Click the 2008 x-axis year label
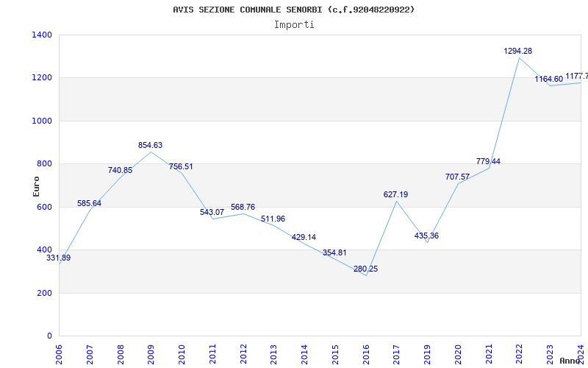This screenshot has width=588, height=368. [121, 355]
